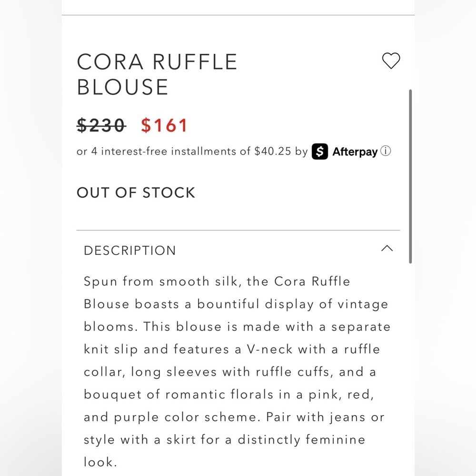The image size is (476, 476).
Task: Click the interest-free installments text
Action: pos(190,151)
